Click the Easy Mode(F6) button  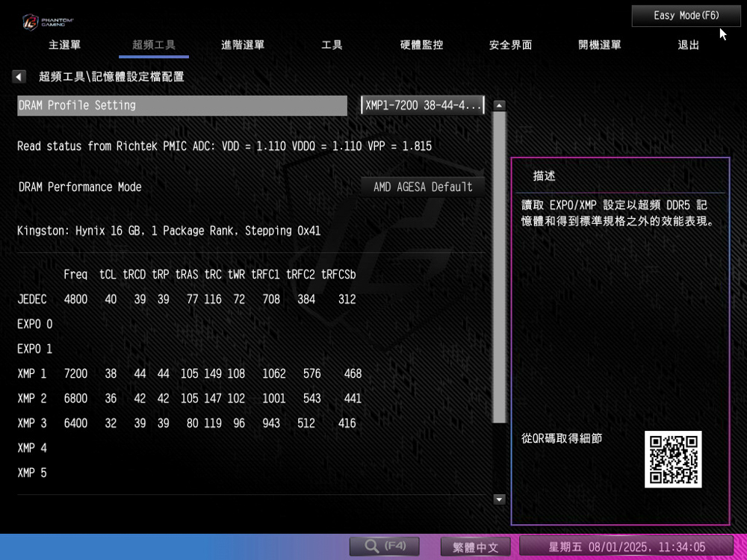[x=686, y=16]
